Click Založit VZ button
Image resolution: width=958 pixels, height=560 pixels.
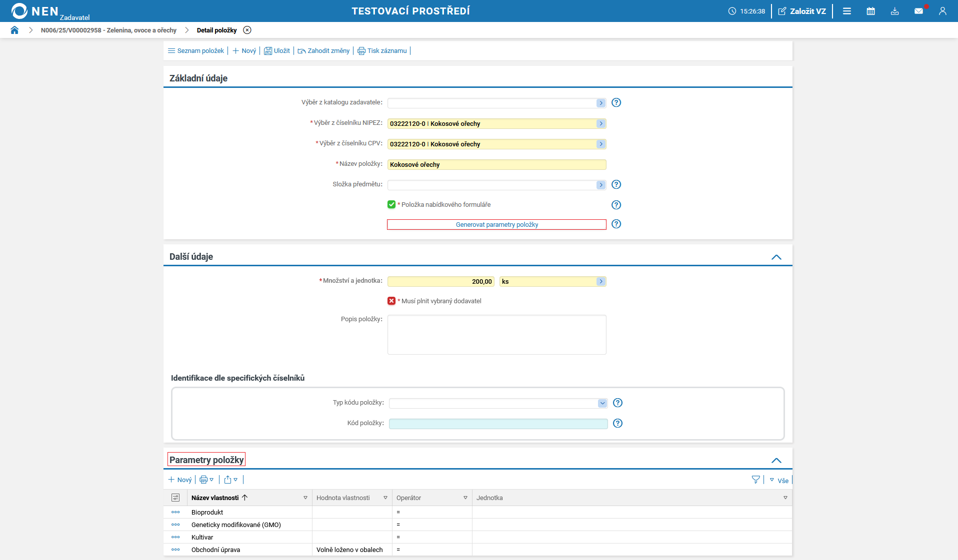click(x=802, y=11)
